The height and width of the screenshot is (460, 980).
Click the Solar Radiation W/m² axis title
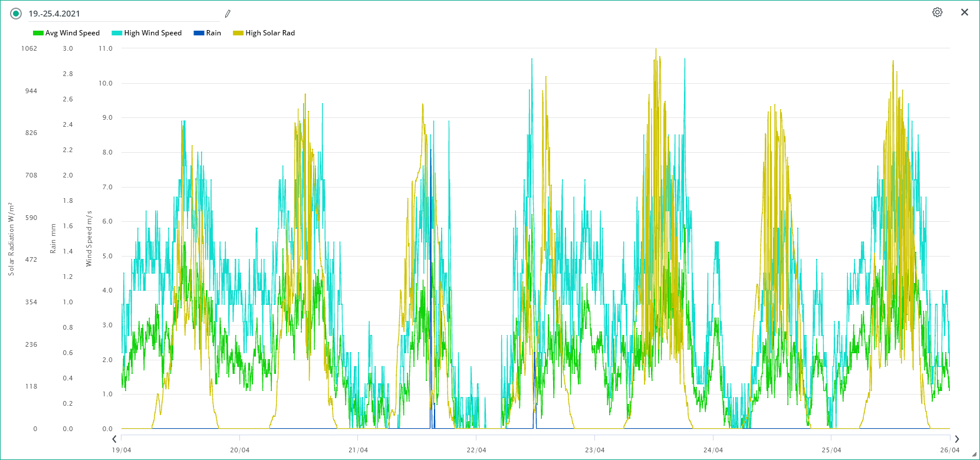point(11,239)
